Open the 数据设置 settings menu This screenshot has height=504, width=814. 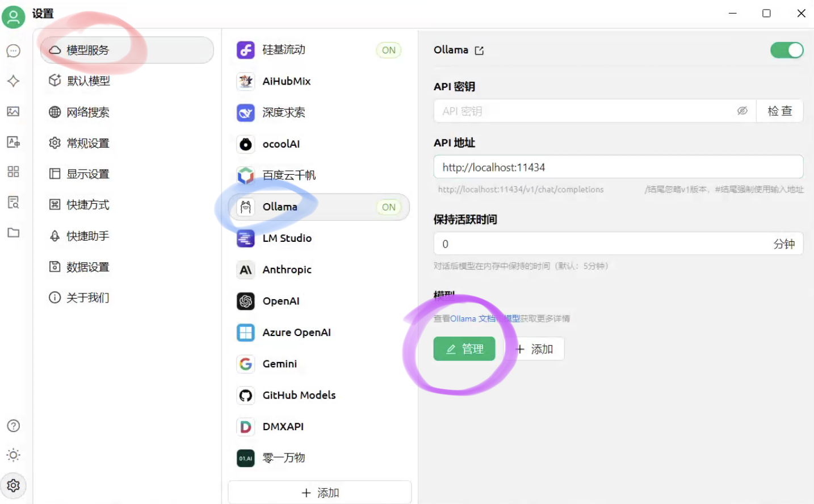127,267
